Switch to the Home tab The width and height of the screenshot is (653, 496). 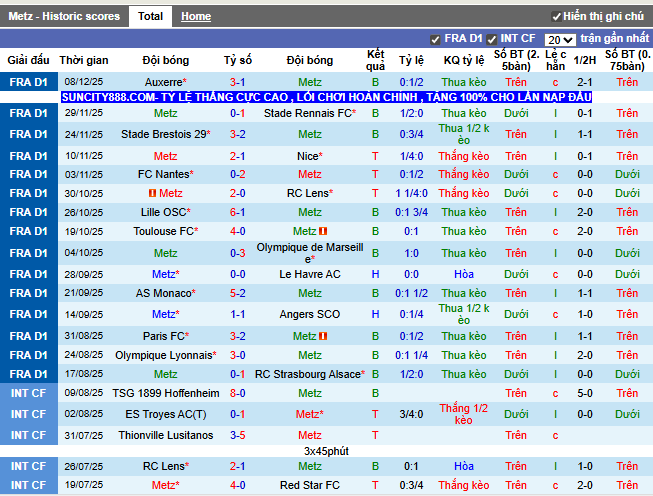[196, 16]
